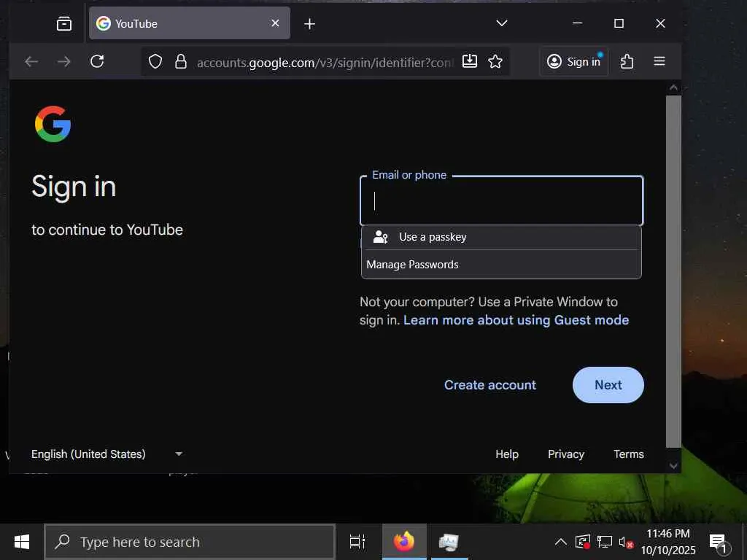Install site as app icon in address bar

[470, 61]
